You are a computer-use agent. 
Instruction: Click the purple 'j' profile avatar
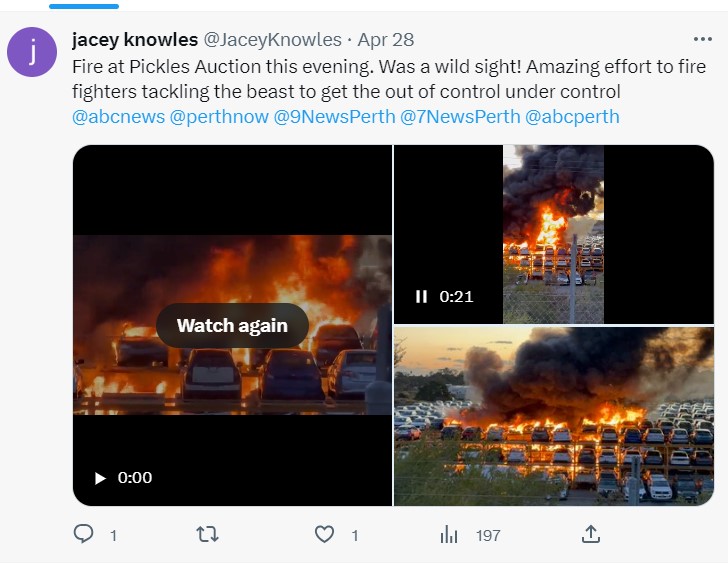[x=32, y=52]
